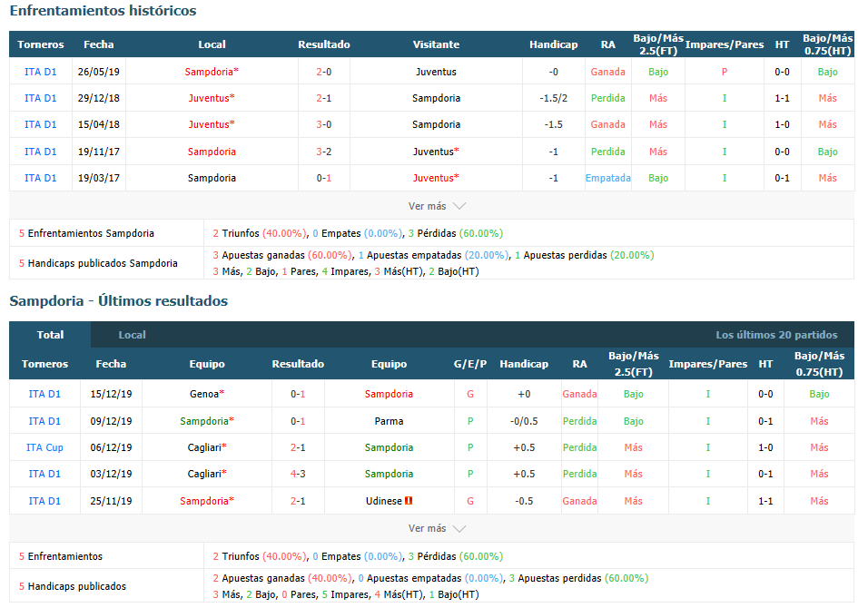Open ITA D1 link for 19/03/17 match
The height and width of the screenshot is (608, 868).
[41, 178]
